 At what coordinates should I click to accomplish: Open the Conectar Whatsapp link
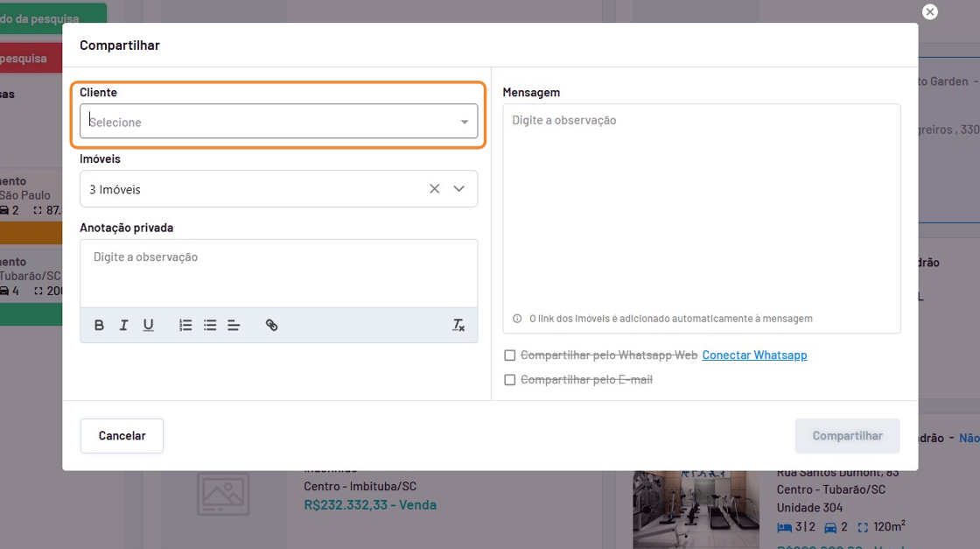coord(754,355)
